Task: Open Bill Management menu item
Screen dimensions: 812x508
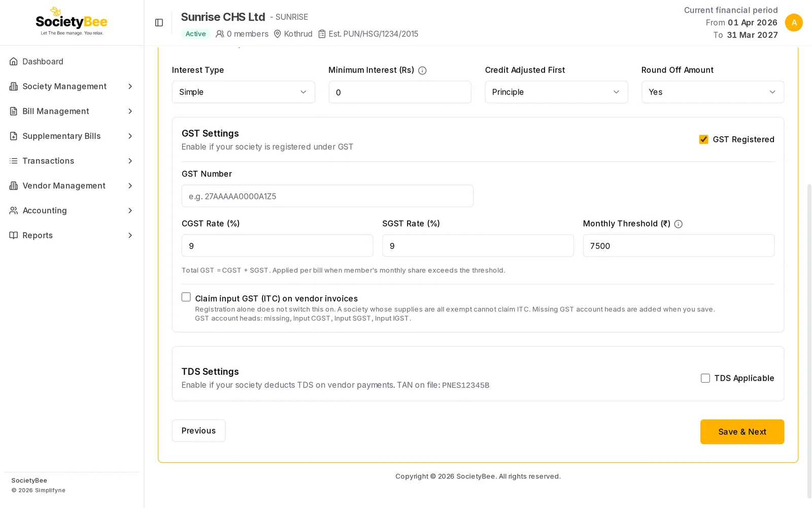Action: (72, 111)
